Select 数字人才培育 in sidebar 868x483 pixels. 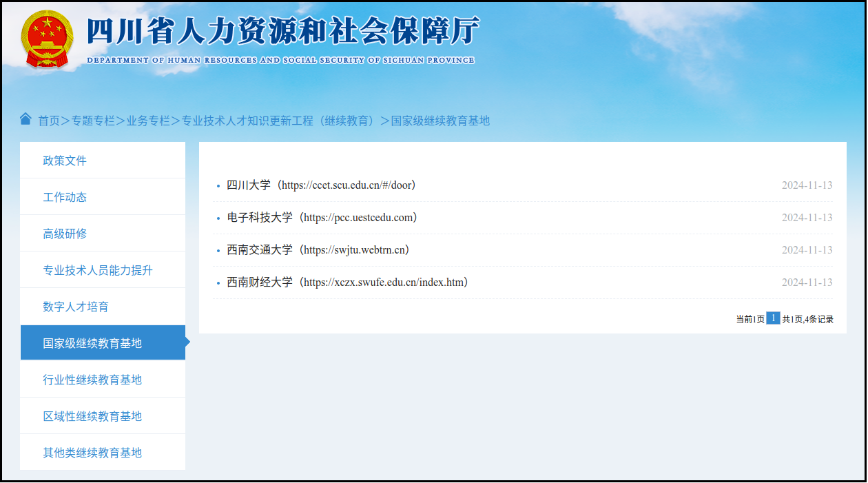pyautogui.click(x=76, y=307)
